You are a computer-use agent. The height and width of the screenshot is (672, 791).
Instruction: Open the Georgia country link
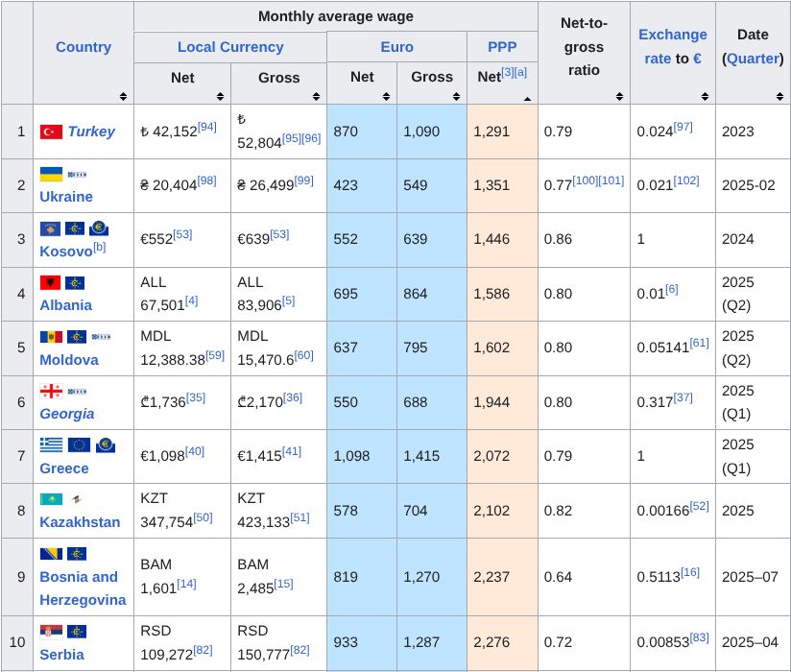[67, 414]
